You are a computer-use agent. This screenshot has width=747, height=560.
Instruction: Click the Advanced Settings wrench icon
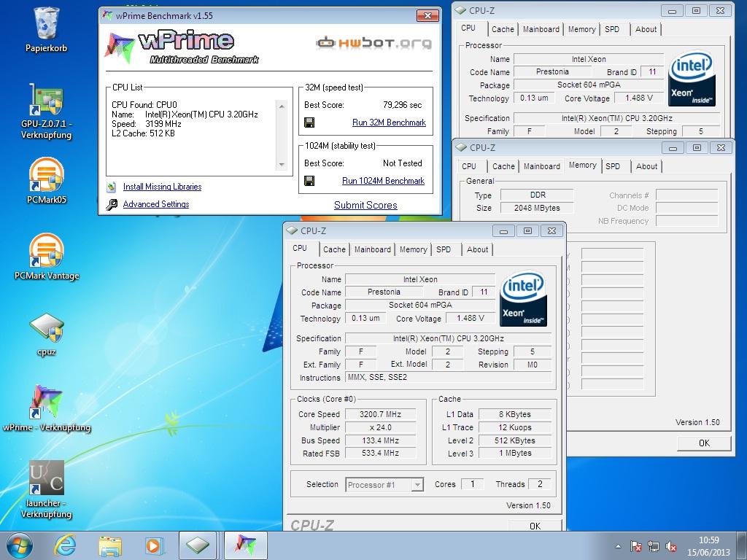(x=112, y=204)
